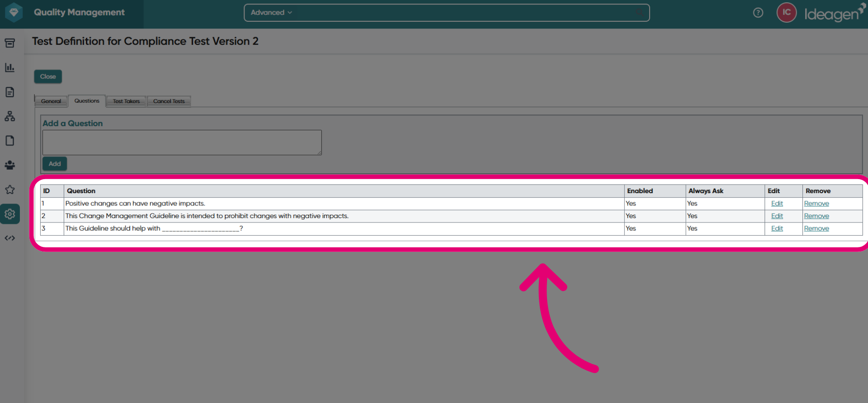Open the star favorites sidebar icon

9,190
